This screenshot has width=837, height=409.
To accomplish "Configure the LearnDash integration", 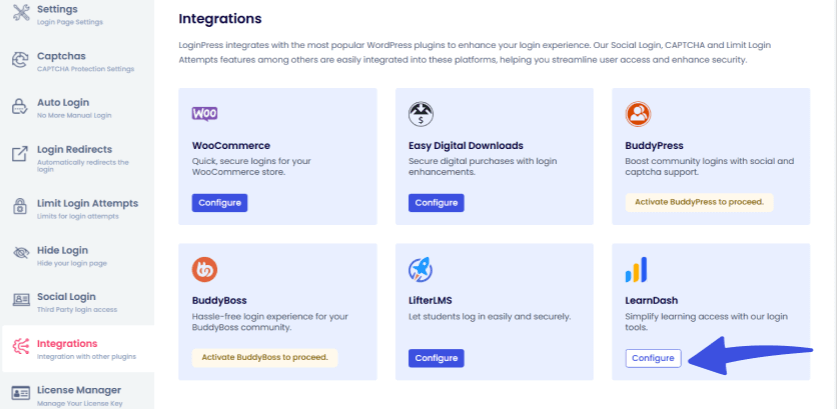I will coord(653,358).
